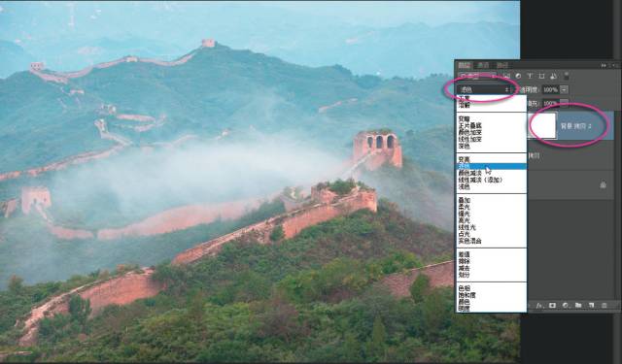622x364 pixels.
Task: Choose 溶解 blend mode
Action: point(492,106)
